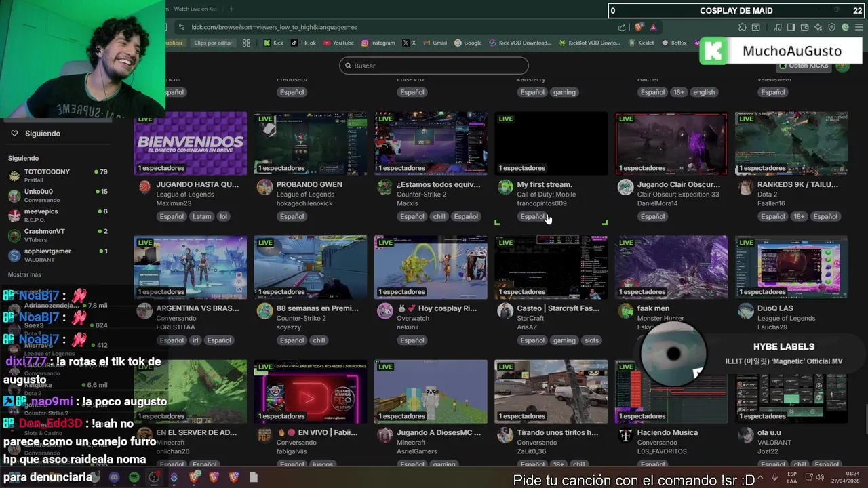Open the Hoy cosplay Ri... stream thumbnail
This screenshot has height=488, width=868.
431,267
